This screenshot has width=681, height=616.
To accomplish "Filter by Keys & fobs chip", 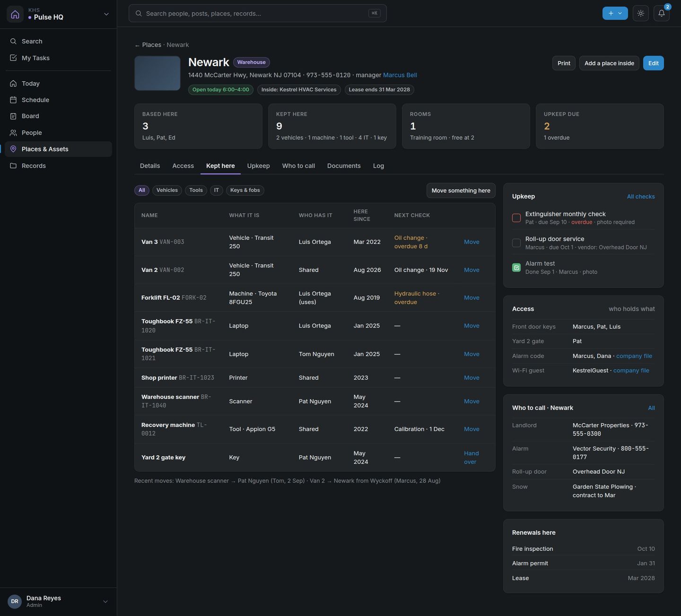I will pyautogui.click(x=245, y=190).
